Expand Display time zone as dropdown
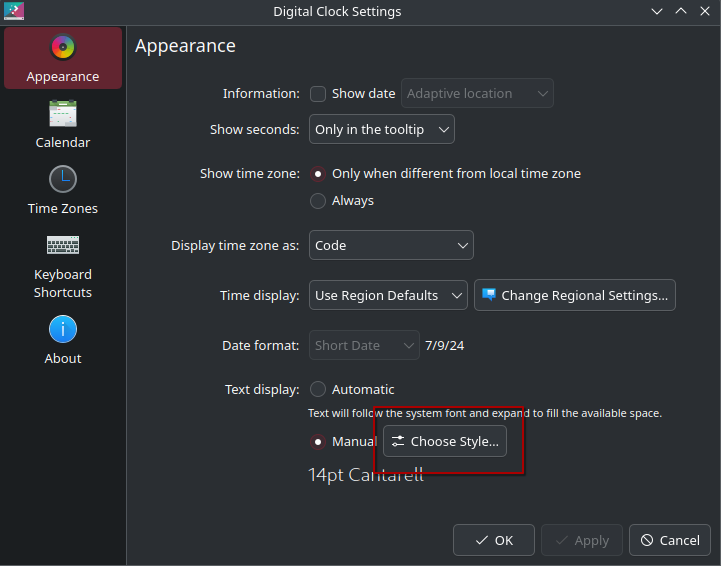721x566 pixels. click(391, 245)
